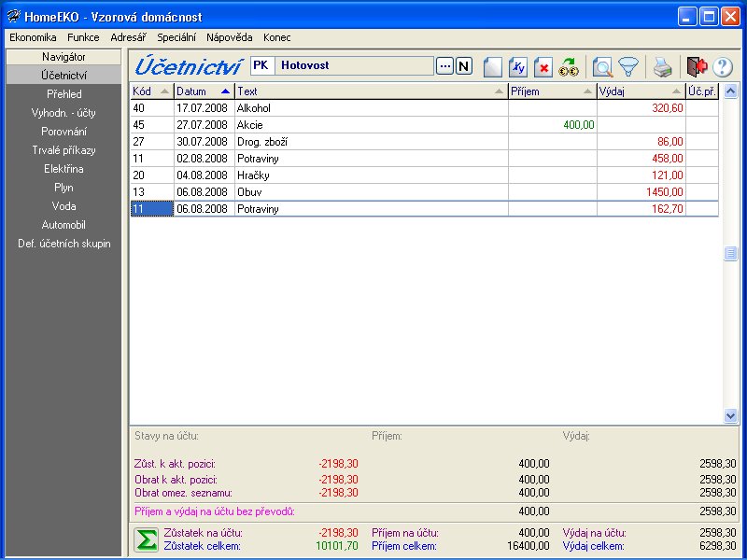Click the filter funnel icon
Viewport: 747px width, 560px height.
click(x=629, y=67)
